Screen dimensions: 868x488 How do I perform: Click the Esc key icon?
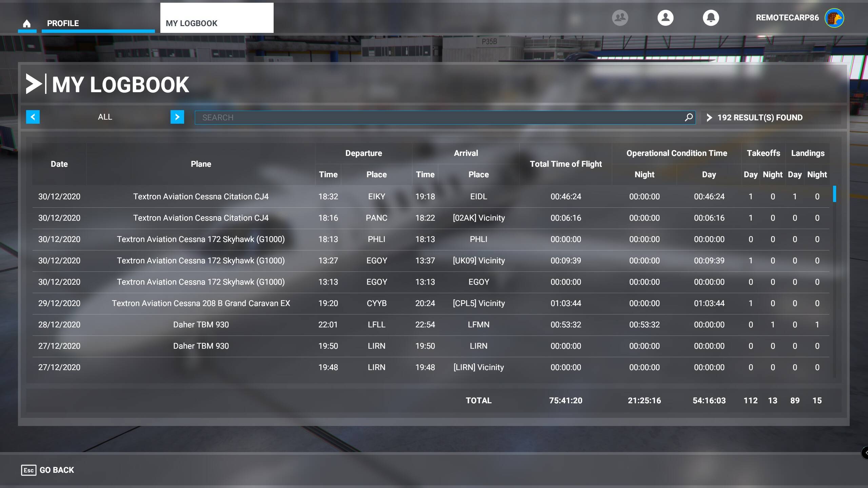(28, 470)
